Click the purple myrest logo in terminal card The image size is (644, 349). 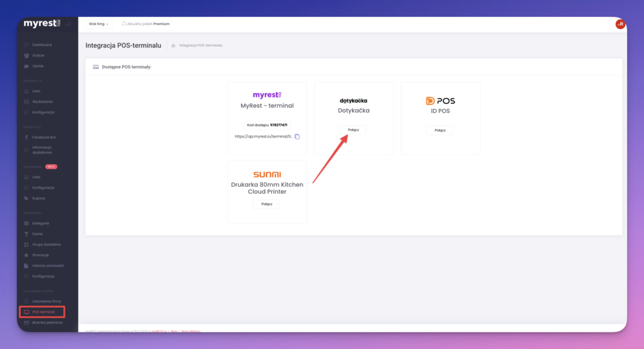coord(267,95)
